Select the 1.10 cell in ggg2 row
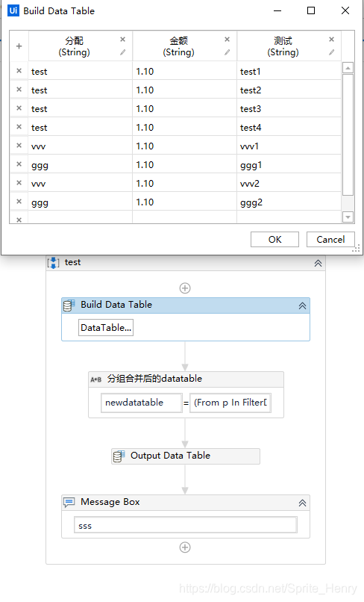This screenshot has width=364, height=602. coord(184,202)
